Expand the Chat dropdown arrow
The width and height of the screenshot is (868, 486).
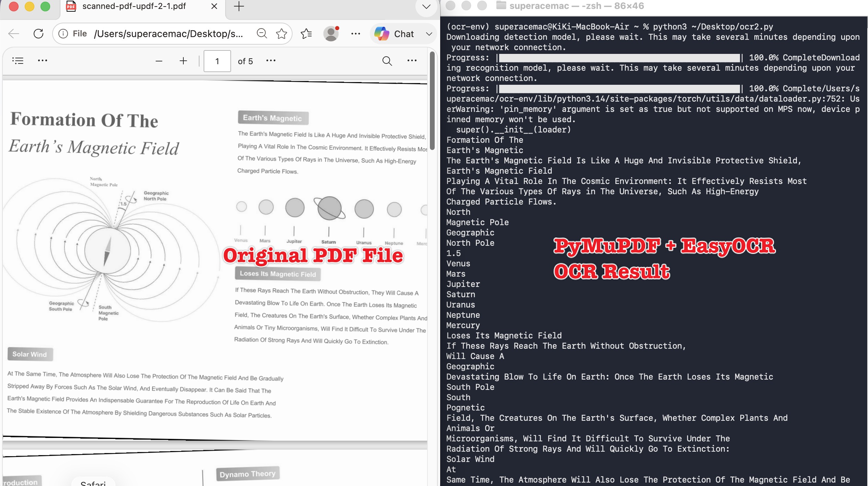coord(429,34)
